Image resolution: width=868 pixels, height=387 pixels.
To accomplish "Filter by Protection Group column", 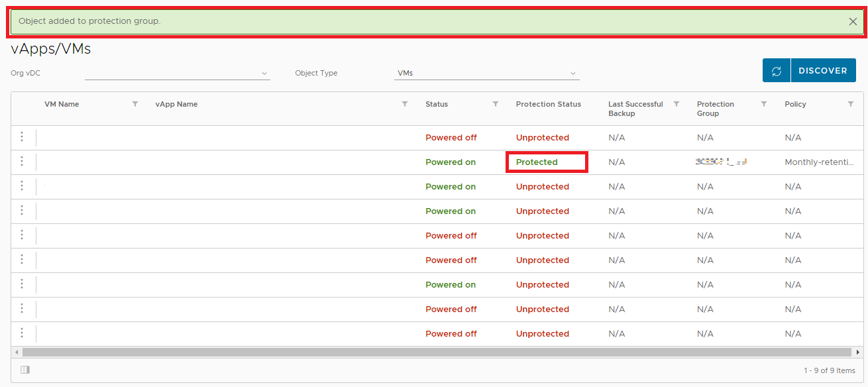I will coord(764,104).
